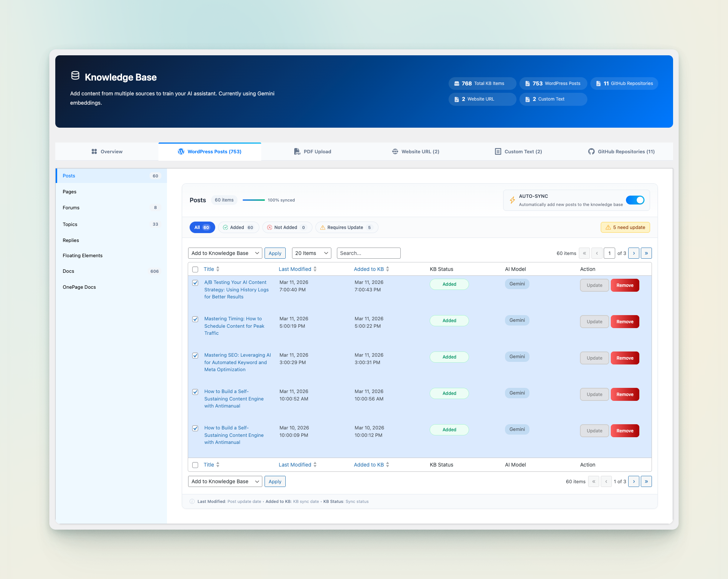
Task: Click the Custom Text document icon
Action: click(x=498, y=151)
